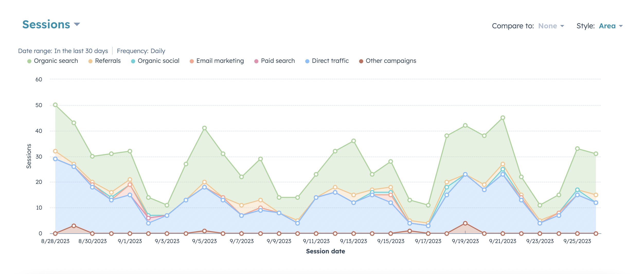The image size is (644, 274).
Task: Toggle the Other campaigns legend series
Action: point(388,61)
